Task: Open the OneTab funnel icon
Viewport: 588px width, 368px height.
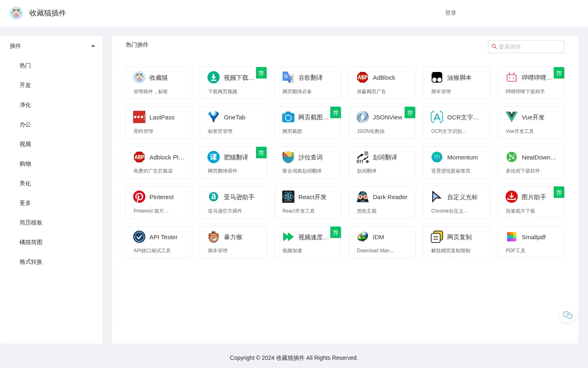Action: click(214, 117)
